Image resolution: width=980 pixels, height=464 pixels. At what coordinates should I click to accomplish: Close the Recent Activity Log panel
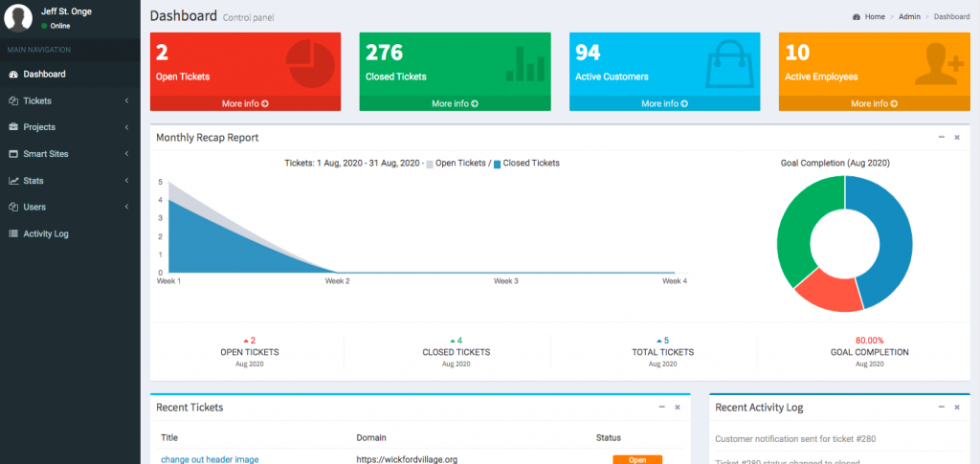pos(957,408)
